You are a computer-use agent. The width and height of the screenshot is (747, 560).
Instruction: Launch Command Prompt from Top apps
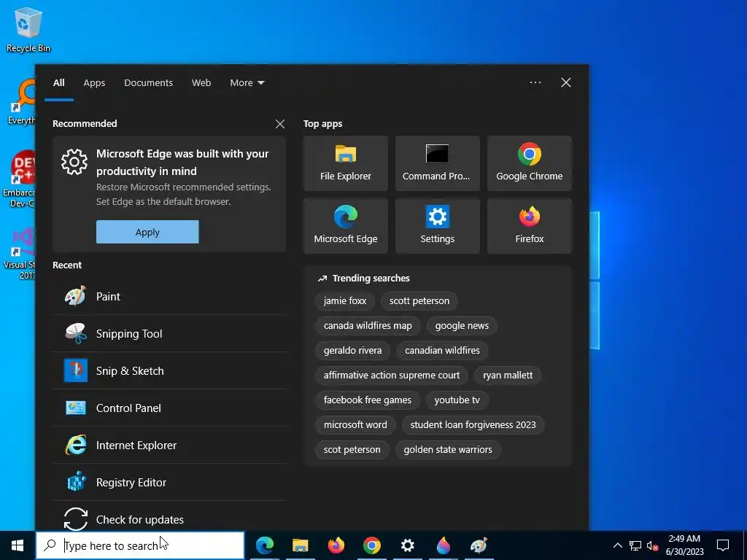(438, 163)
